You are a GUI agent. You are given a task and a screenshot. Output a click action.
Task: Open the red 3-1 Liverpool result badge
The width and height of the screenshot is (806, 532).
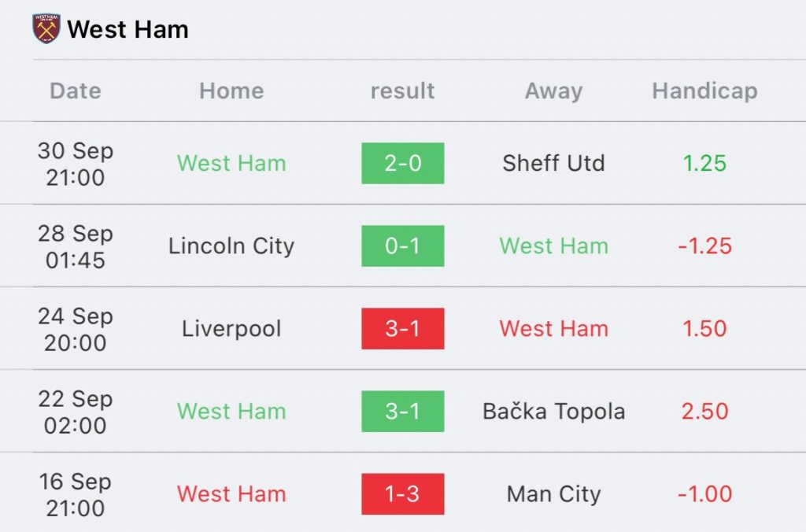pos(402,328)
